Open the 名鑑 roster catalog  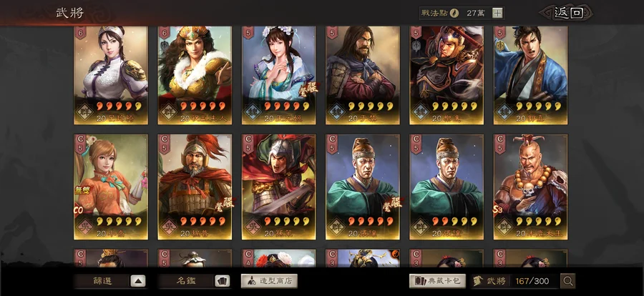click(186, 281)
